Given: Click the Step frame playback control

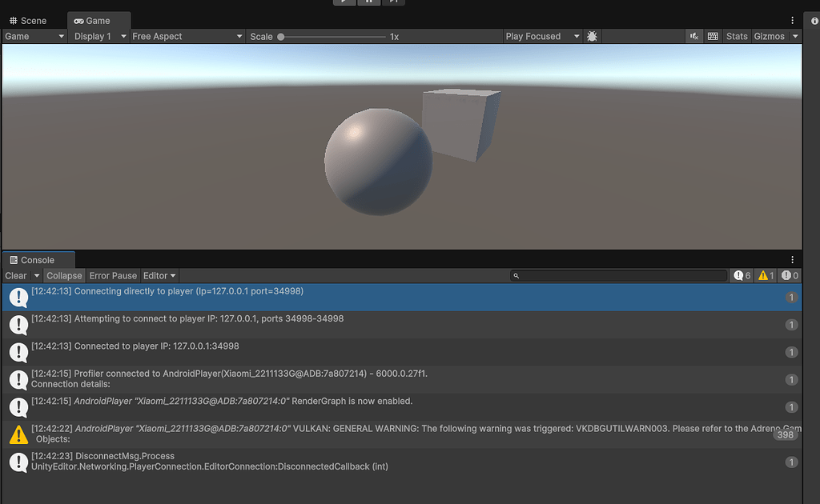Looking at the screenshot, I should tap(393, 2).
